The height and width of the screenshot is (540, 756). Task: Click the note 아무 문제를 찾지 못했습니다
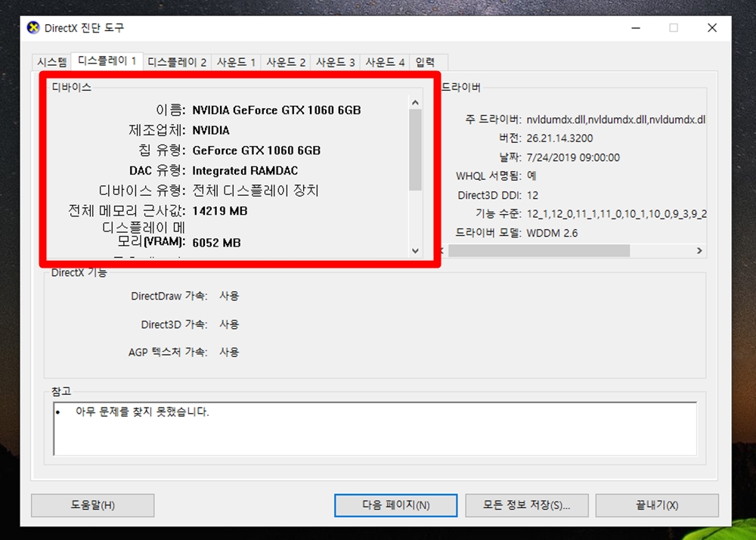(142, 411)
